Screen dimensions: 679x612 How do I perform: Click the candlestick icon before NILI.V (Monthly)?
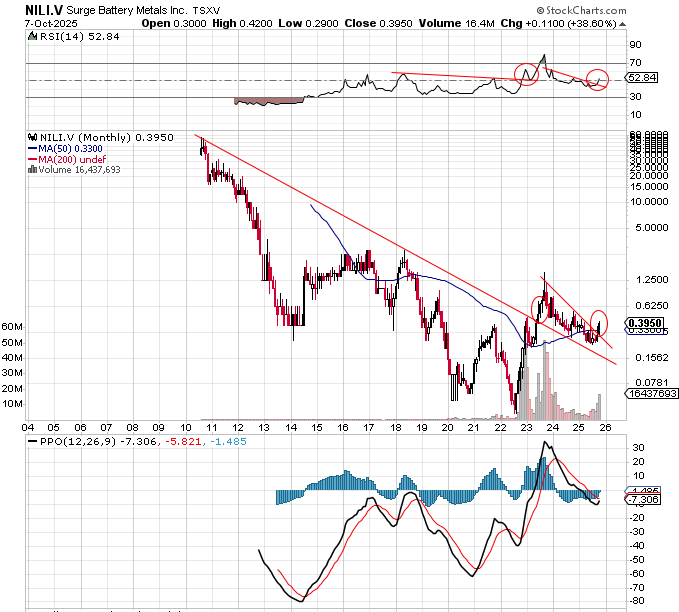(32, 137)
